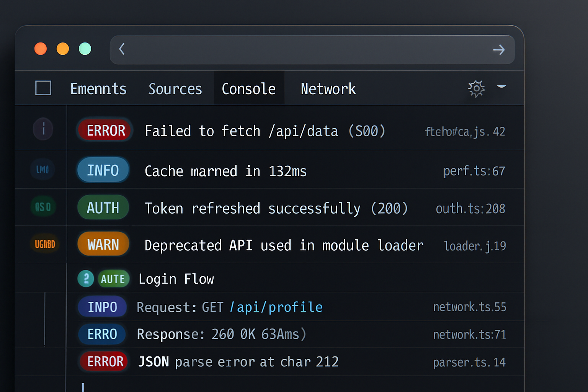
Task: Open the more-tools dropdown chevron beside the gear
Action: tap(502, 87)
